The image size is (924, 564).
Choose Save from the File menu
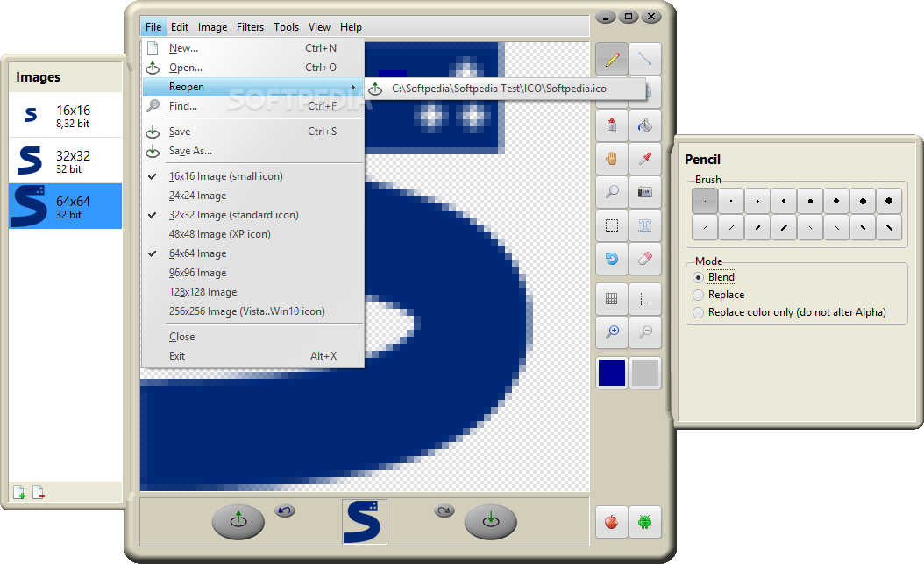tap(252, 132)
